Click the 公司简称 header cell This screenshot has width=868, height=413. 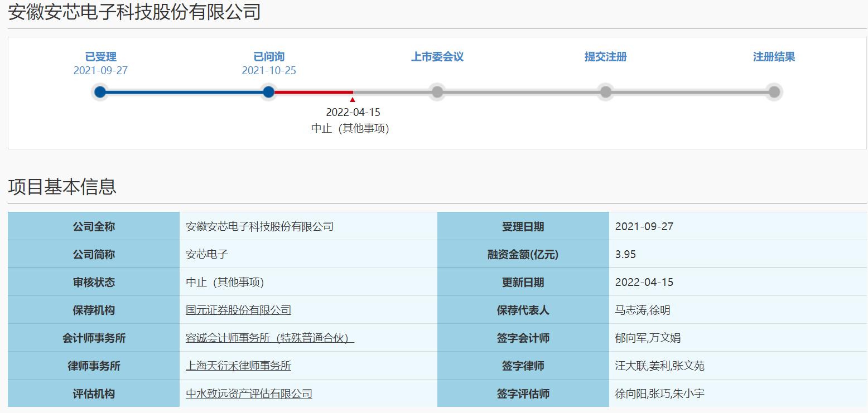pos(94,254)
